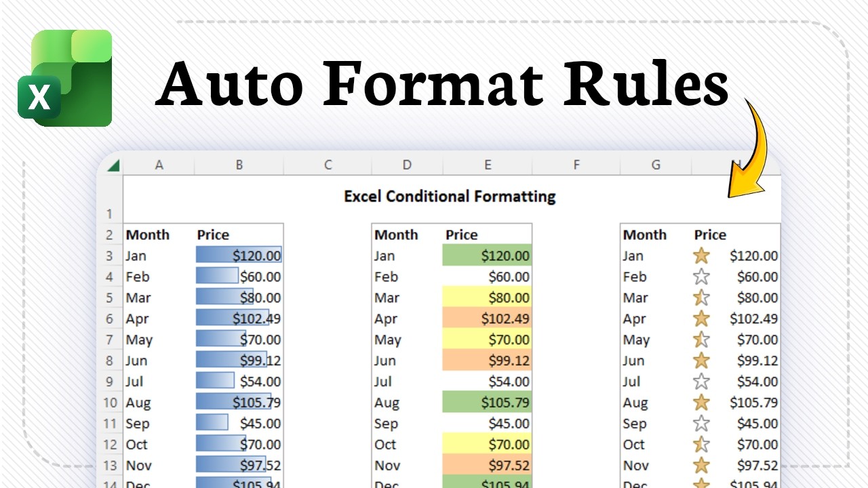The height and width of the screenshot is (488, 868).
Task: Select column G header
Action: click(656, 165)
